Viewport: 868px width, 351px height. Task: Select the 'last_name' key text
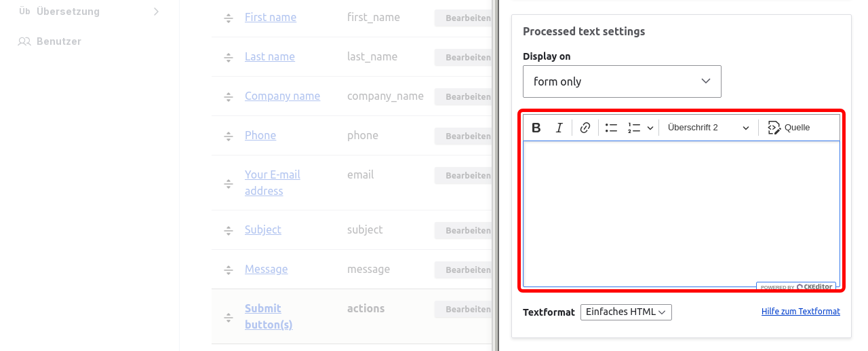[x=372, y=56]
